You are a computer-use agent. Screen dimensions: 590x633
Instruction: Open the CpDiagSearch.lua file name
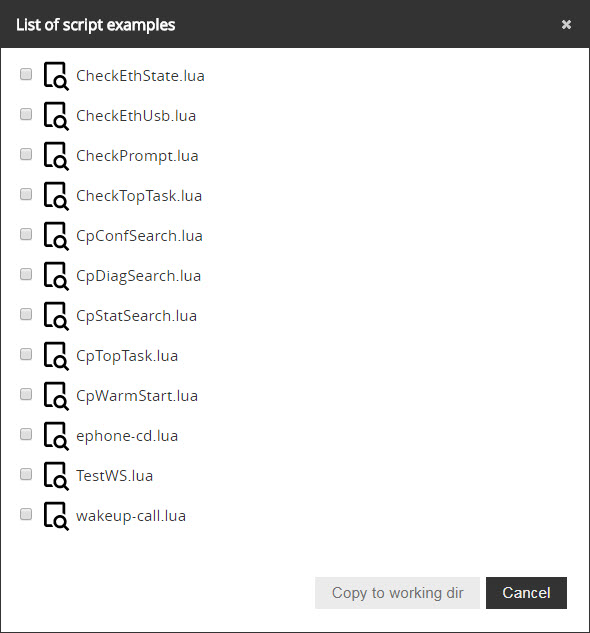point(139,276)
